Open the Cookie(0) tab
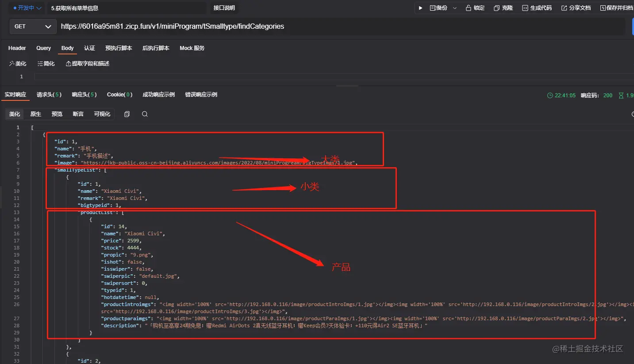The image size is (634, 364). (x=119, y=95)
